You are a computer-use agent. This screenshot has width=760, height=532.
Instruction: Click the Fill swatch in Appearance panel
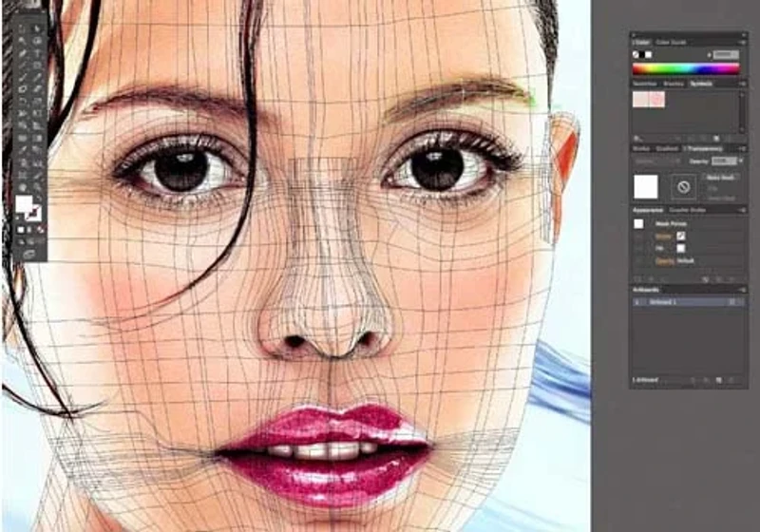[x=681, y=248]
